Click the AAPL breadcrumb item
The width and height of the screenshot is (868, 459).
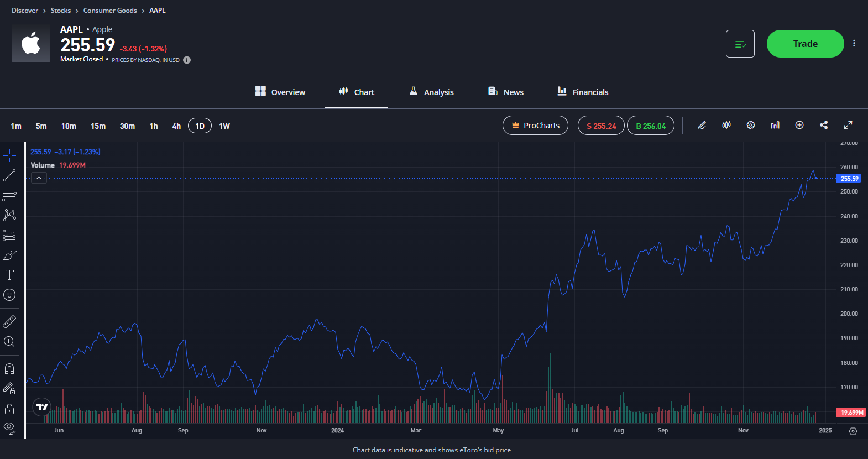(157, 11)
